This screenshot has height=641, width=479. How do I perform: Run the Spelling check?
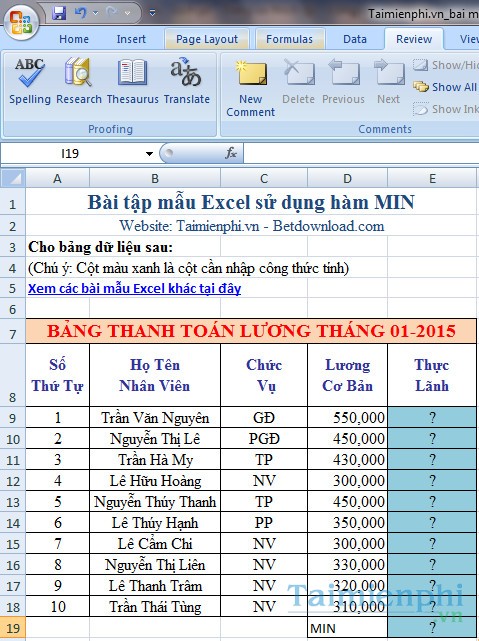tap(30, 81)
